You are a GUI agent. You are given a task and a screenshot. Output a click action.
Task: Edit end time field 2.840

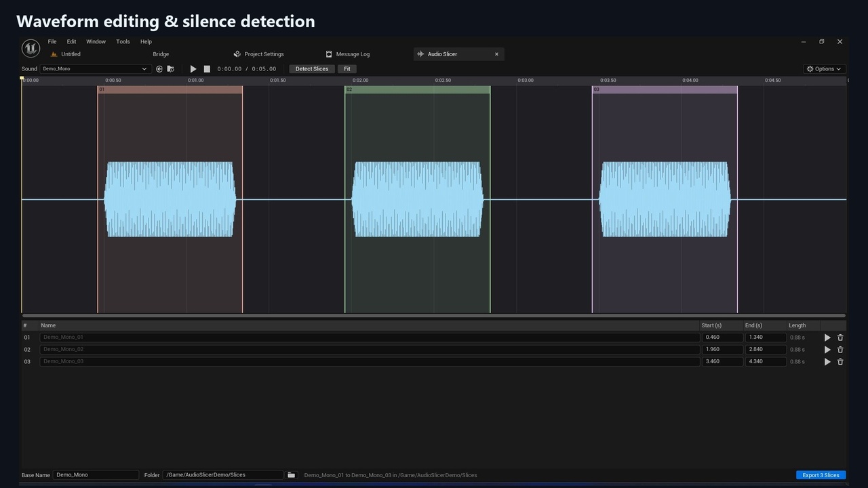(766, 350)
